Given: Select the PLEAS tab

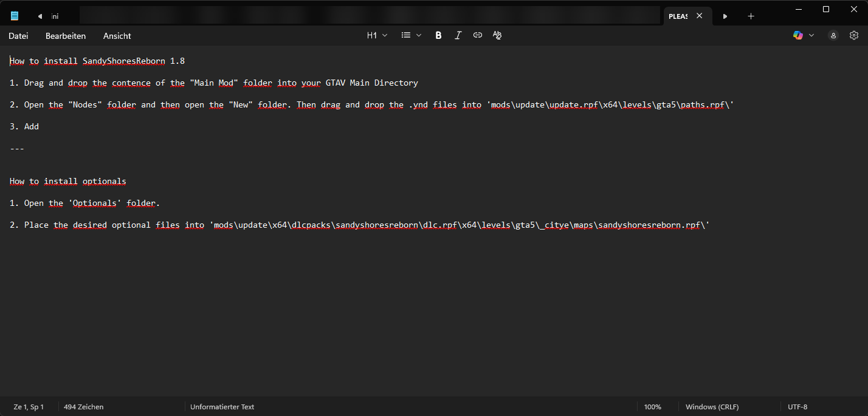Looking at the screenshot, I should tap(678, 16).
